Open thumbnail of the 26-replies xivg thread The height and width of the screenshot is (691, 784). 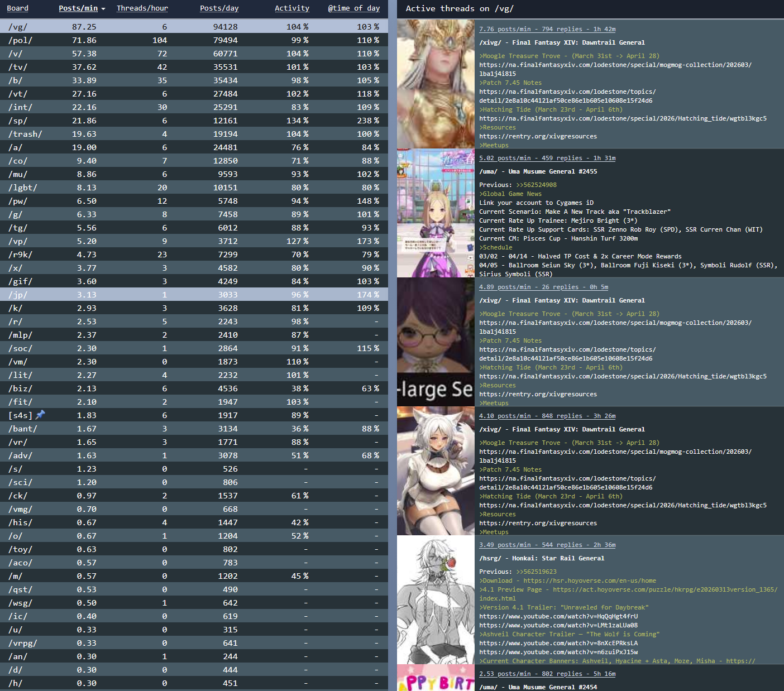coord(436,342)
